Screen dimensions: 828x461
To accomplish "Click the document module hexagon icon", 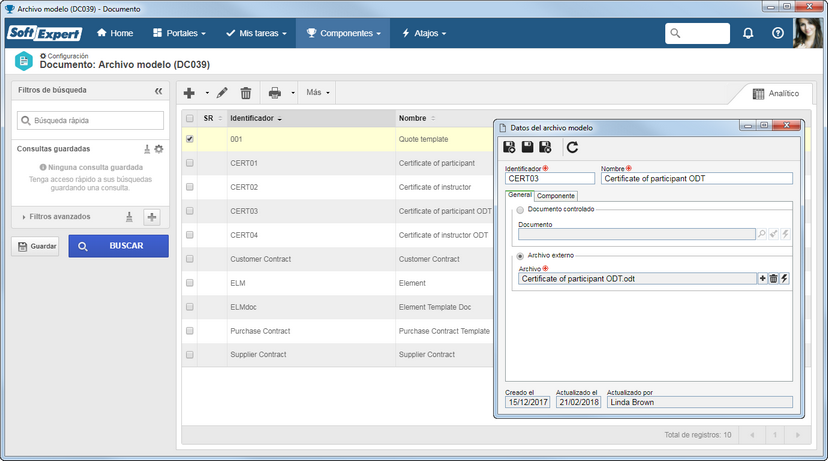I will [x=24, y=61].
